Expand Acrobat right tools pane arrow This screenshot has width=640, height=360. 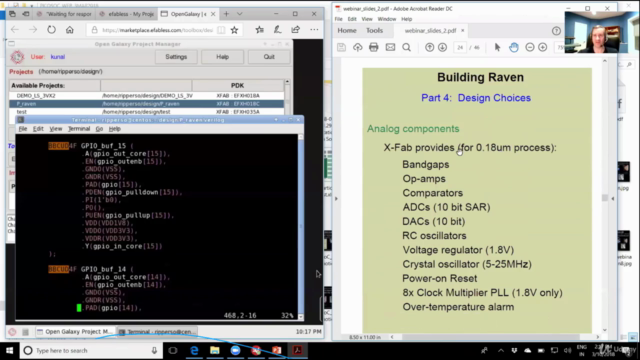click(613, 199)
